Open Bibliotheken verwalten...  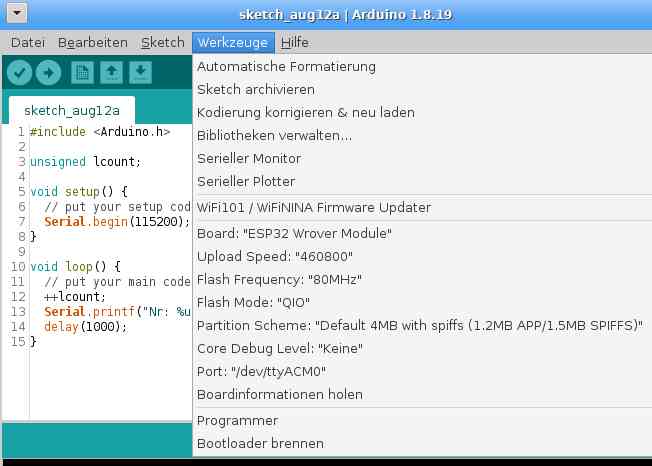[422, 136]
